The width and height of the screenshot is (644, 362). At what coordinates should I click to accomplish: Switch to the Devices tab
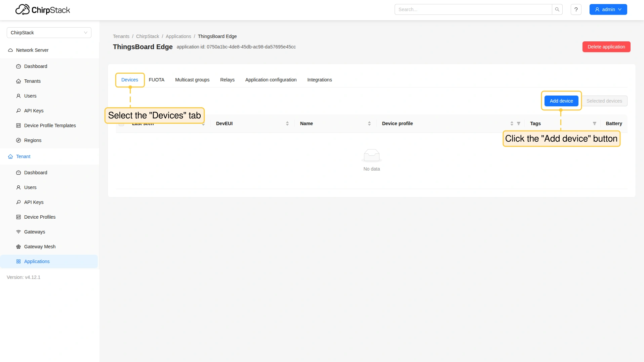tap(130, 80)
